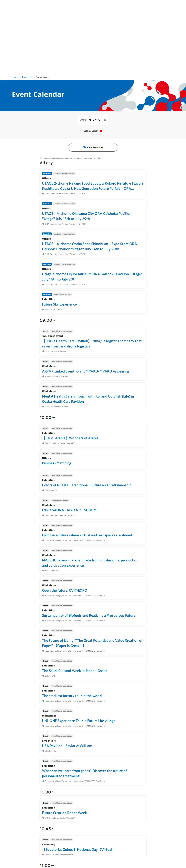Open USA Pavilion - Skylar & William event
Screen dimensions: 186x868
tap(67, 746)
